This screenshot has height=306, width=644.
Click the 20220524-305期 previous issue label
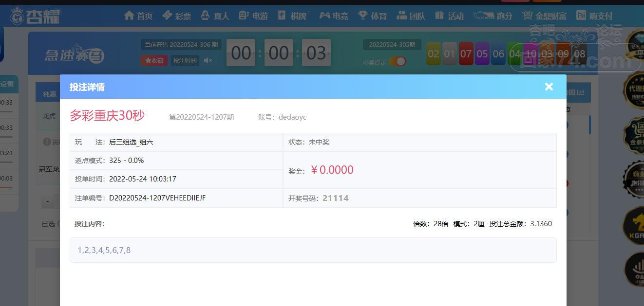392,44
